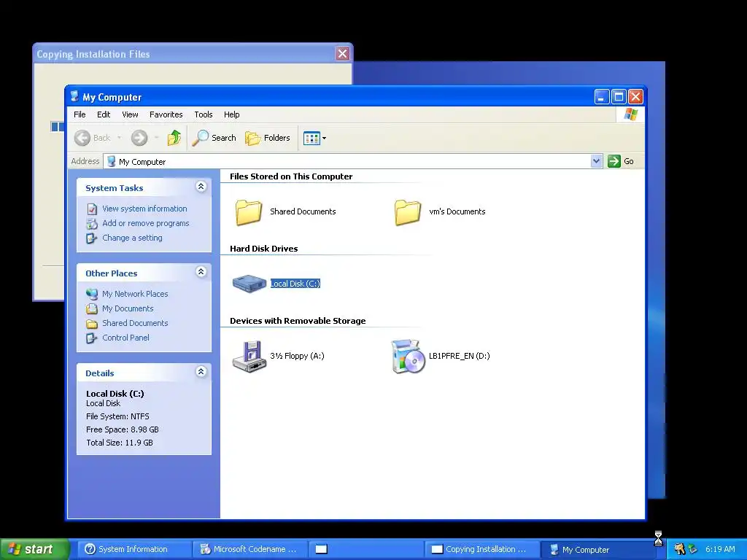Image resolution: width=747 pixels, height=560 pixels.
Task: Go up one folder level
Action: click(x=174, y=138)
